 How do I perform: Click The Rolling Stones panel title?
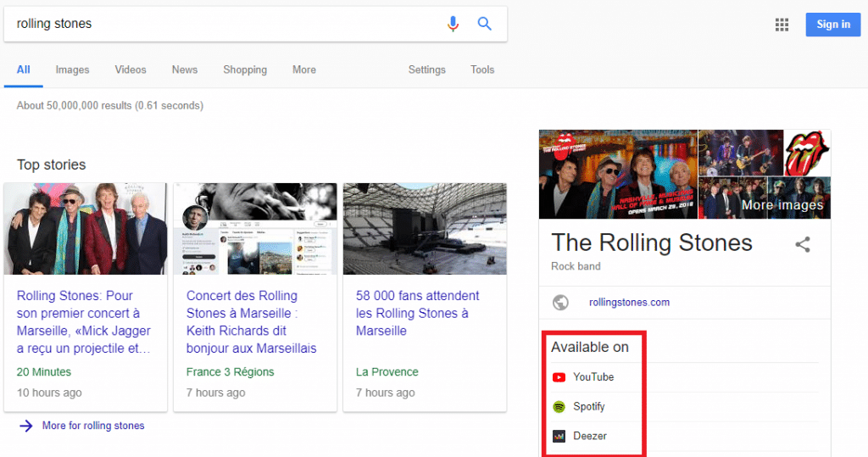point(652,243)
